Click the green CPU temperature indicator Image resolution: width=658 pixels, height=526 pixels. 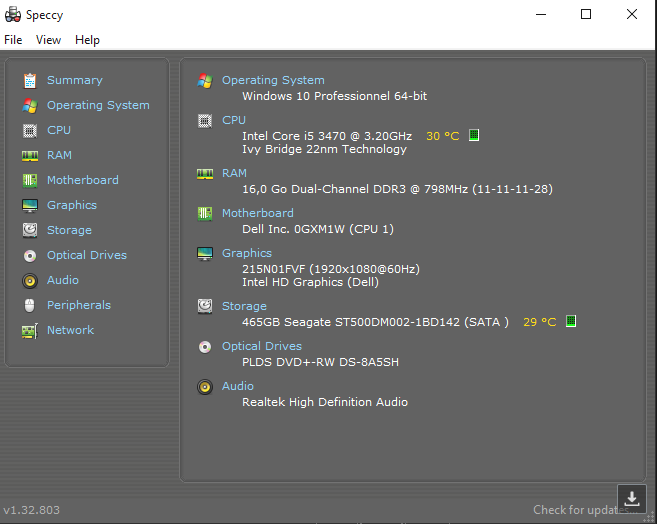[x=474, y=135]
